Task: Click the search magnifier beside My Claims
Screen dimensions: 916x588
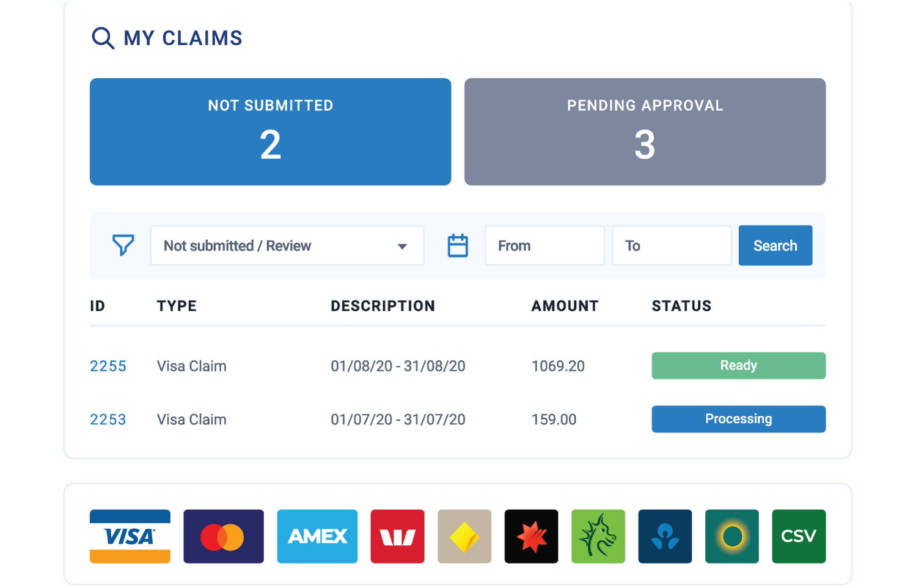Action: [x=102, y=37]
